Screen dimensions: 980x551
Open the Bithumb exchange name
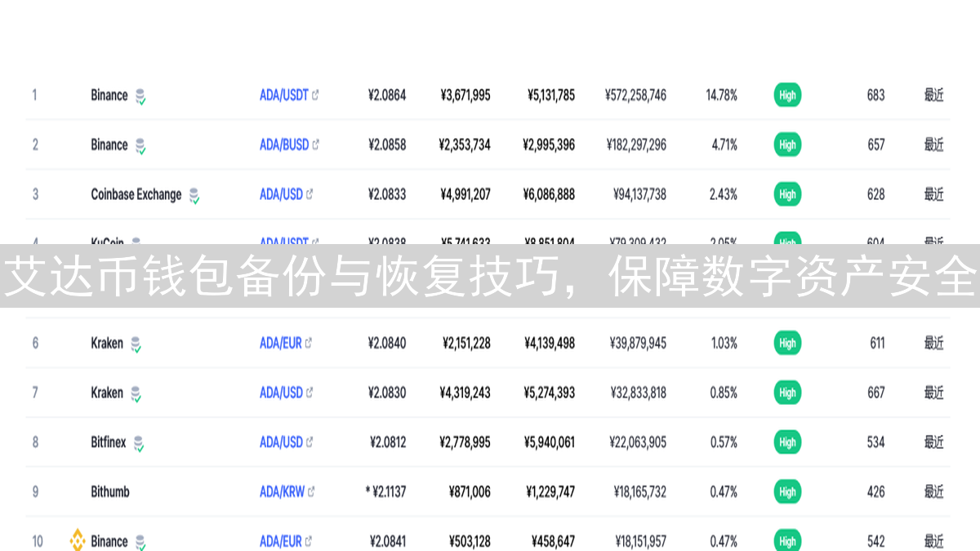tap(110, 491)
